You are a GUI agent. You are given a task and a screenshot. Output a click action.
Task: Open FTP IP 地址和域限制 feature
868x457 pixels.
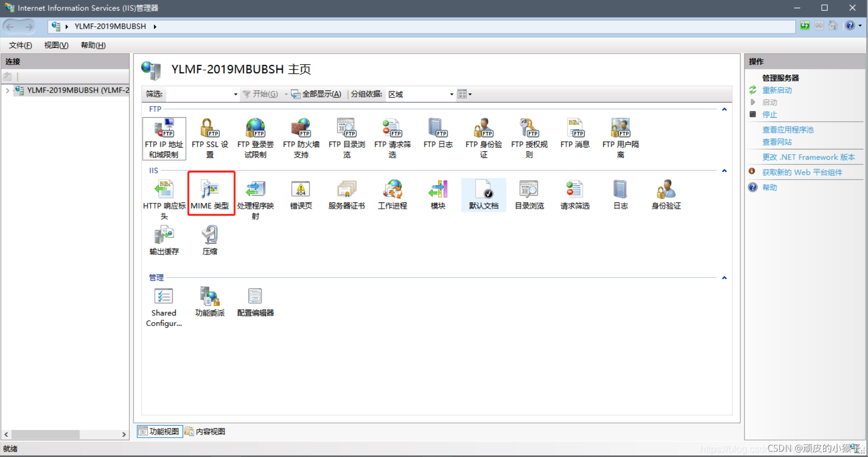(x=164, y=139)
